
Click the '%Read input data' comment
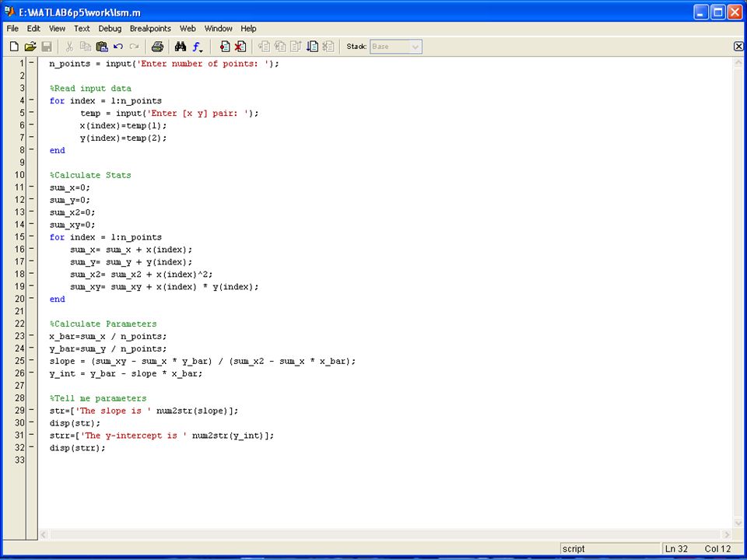pyautogui.click(x=90, y=88)
